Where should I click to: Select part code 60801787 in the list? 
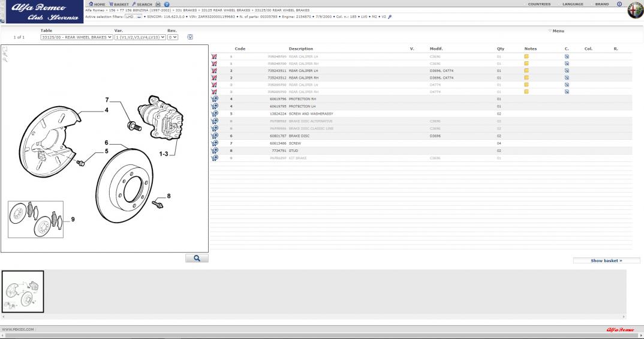278,136
